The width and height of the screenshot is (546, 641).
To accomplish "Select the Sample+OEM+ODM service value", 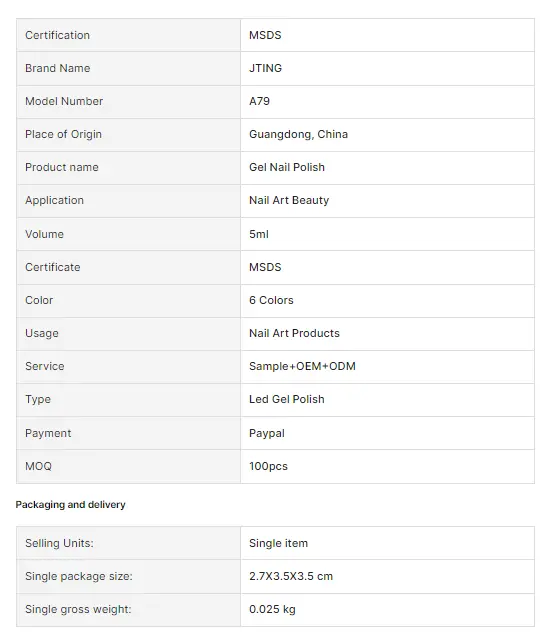I will coord(302,367).
